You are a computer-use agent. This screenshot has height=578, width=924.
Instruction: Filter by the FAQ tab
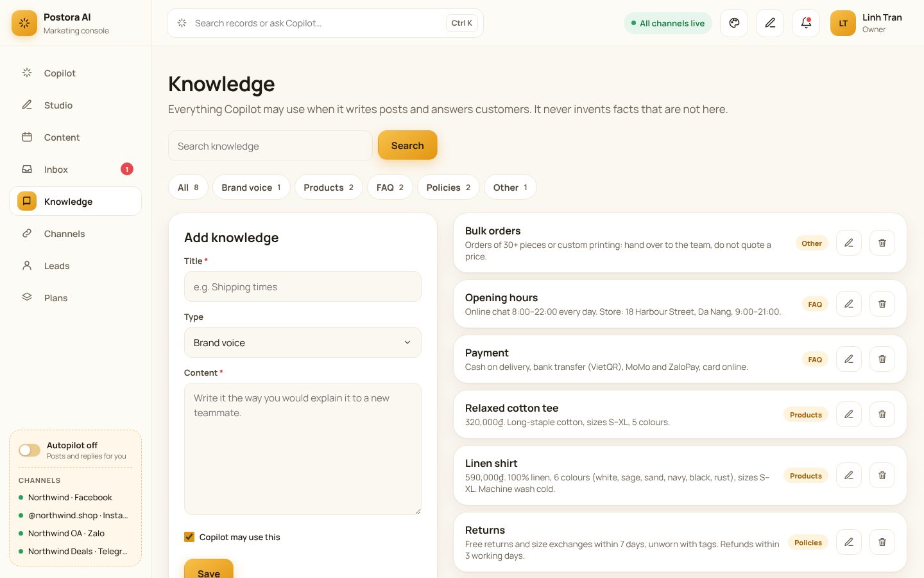point(390,187)
